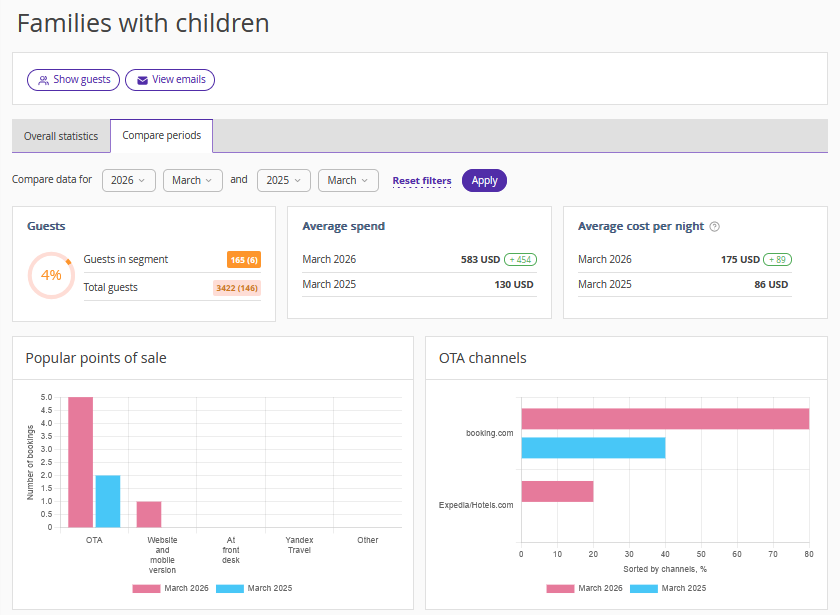Click the Reset filters link
Screen dimensions: 840x615
click(421, 181)
